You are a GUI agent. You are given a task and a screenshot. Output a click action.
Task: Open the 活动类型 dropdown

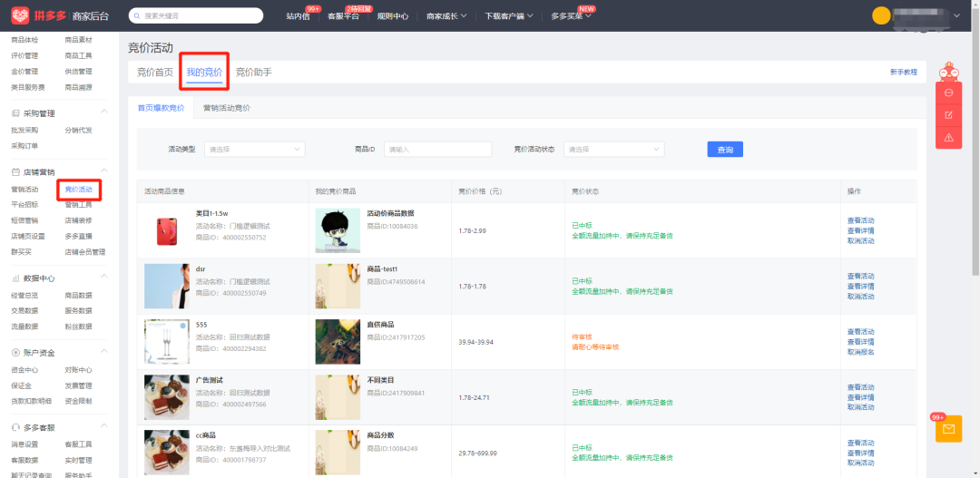254,150
